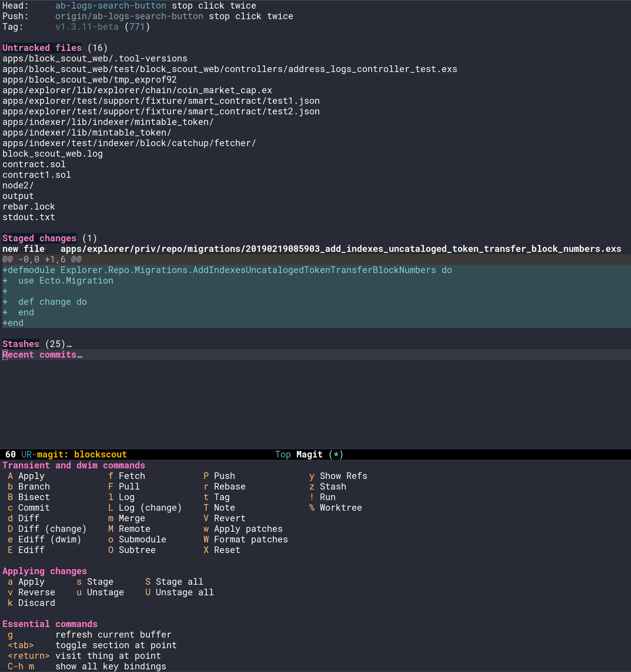This screenshot has width=631, height=672.
Task: Choose the Log (change) command
Action: pyautogui.click(x=145, y=508)
